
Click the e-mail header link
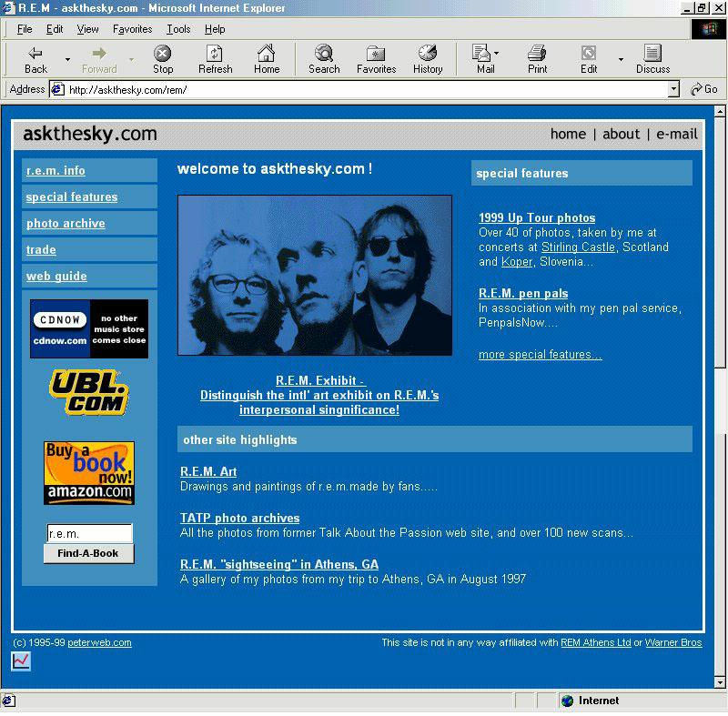[676, 134]
